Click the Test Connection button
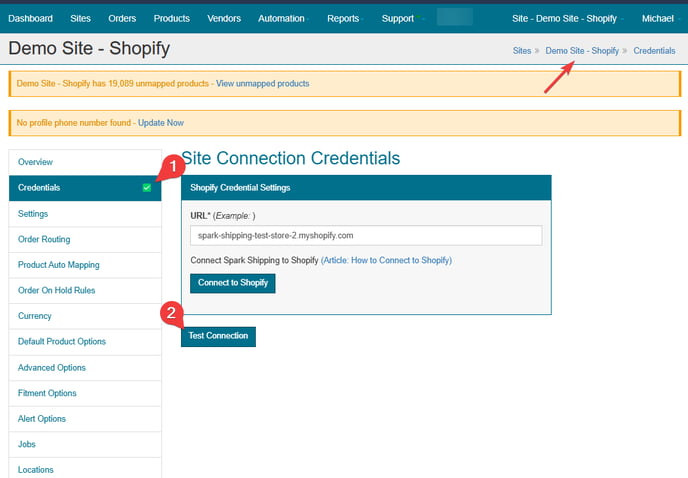 tap(218, 336)
